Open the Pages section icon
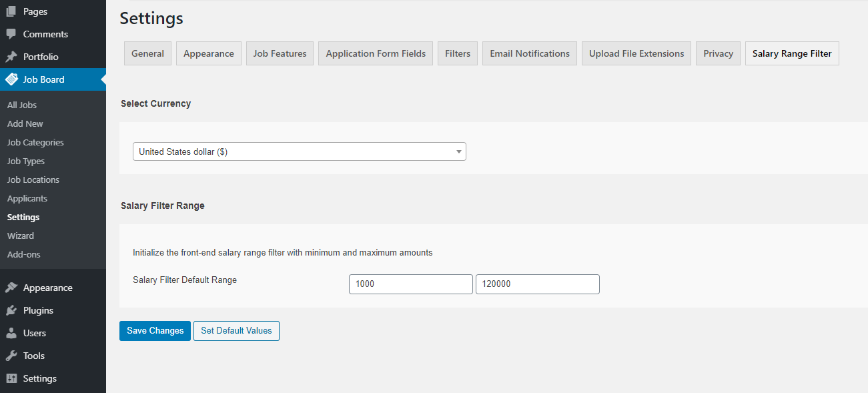The height and width of the screenshot is (393, 868). 12,11
